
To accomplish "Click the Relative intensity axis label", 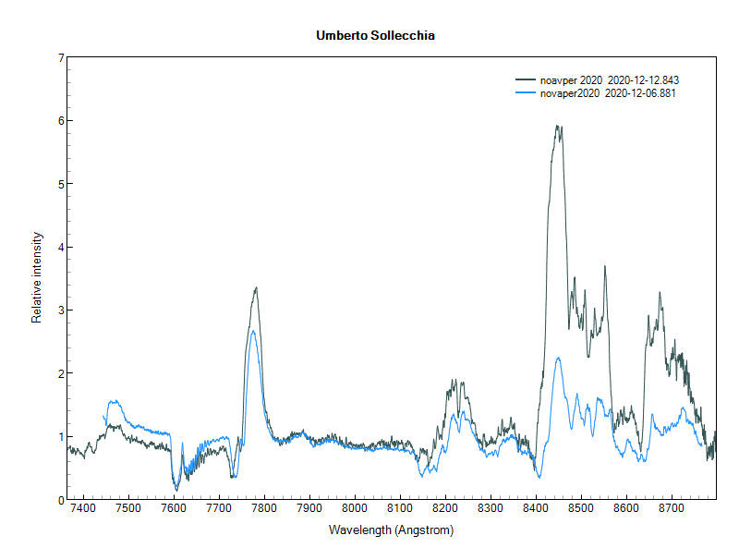I will coord(36,277).
